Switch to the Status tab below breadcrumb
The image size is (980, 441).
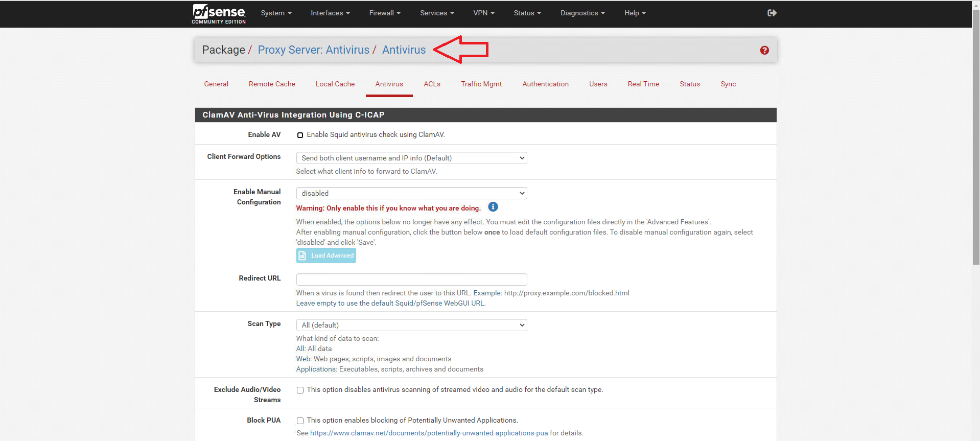point(690,84)
